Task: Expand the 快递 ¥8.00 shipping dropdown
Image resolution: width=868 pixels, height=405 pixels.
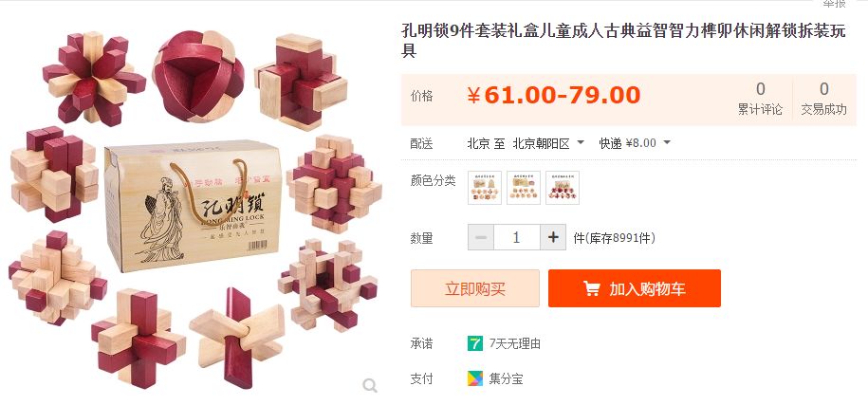Action: click(635, 143)
